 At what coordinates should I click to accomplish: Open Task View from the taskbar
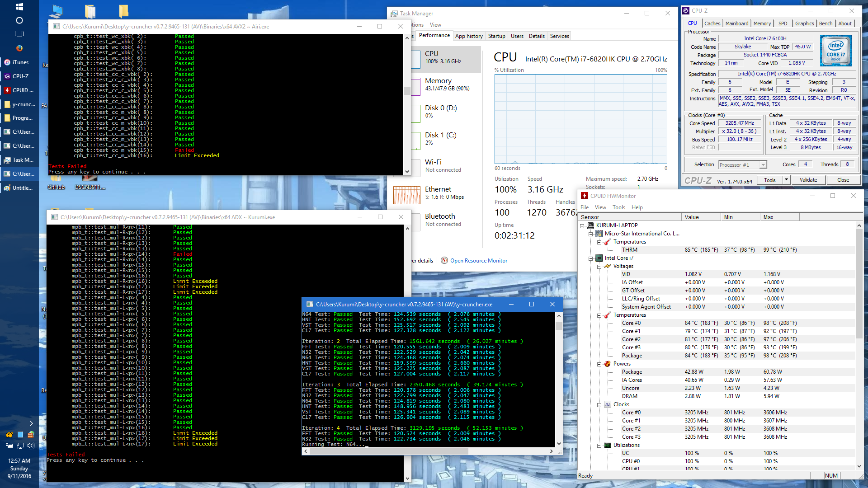tap(19, 34)
